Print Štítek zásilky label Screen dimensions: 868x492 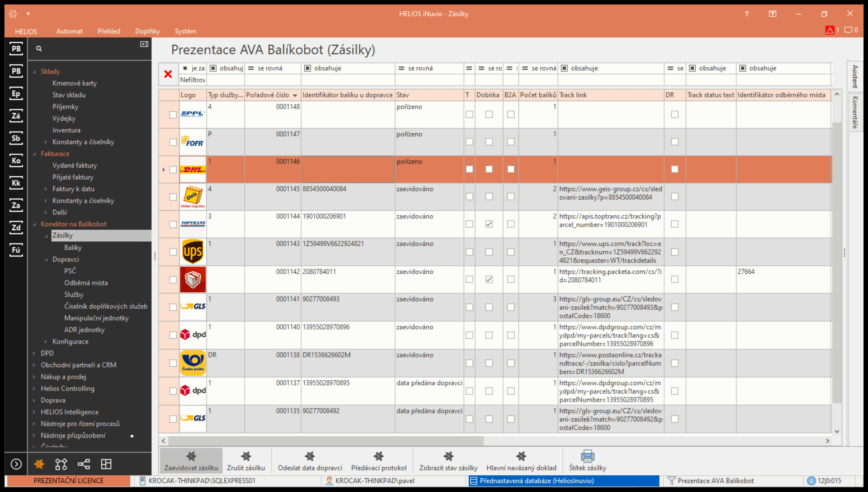[587, 461]
